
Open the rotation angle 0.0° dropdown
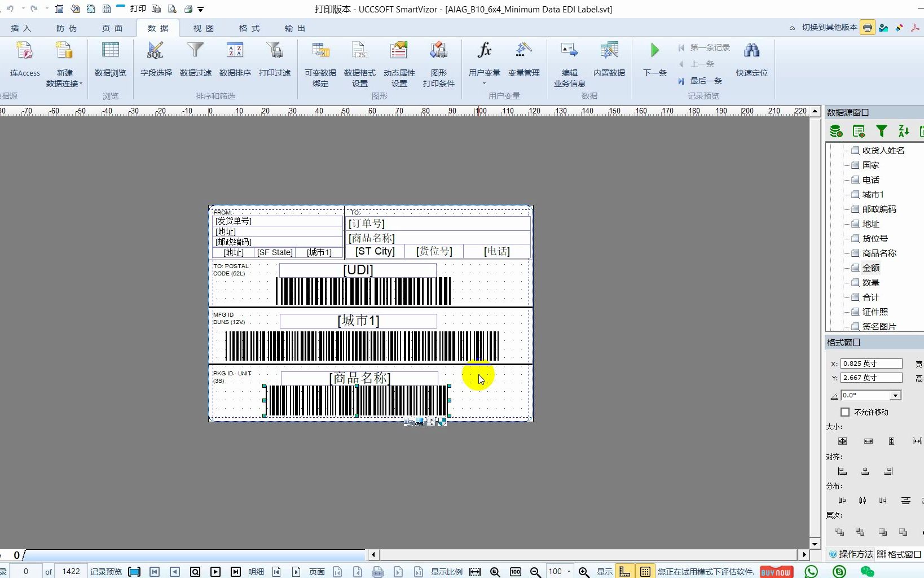click(x=896, y=395)
